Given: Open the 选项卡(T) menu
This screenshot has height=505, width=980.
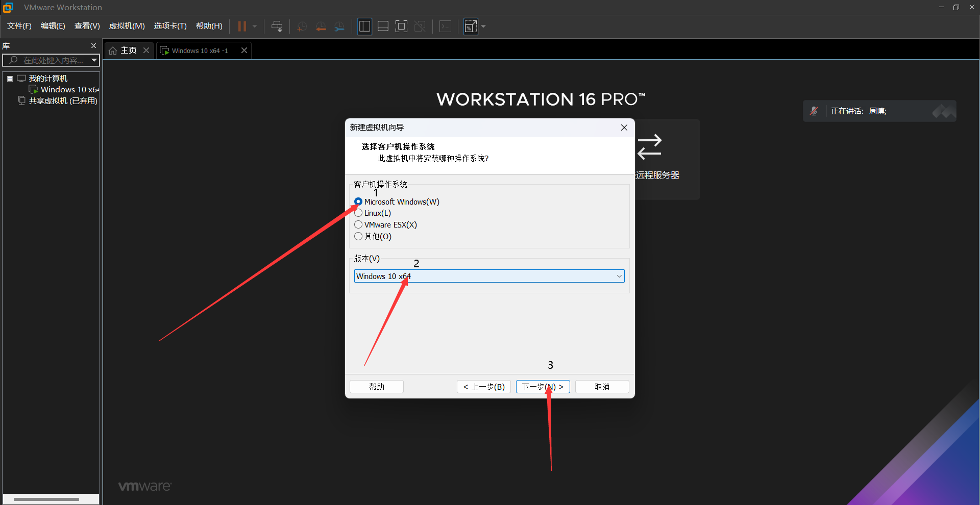Looking at the screenshot, I should 170,26.
